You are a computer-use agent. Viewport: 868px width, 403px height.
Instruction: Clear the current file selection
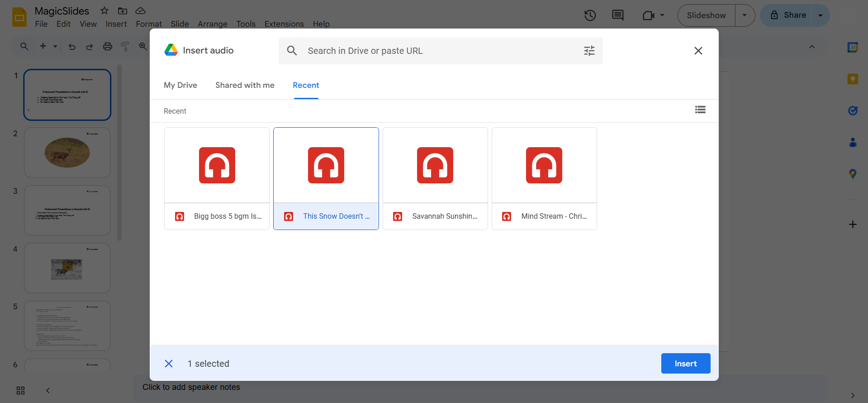pyautogui.click(x=169, y=364)
